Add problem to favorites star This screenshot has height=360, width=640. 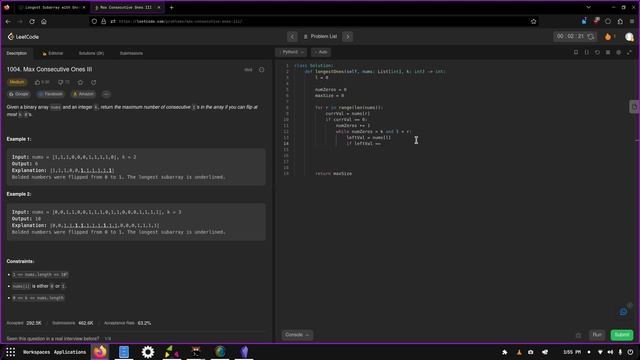pyautogui.click(x=80, y=82)
